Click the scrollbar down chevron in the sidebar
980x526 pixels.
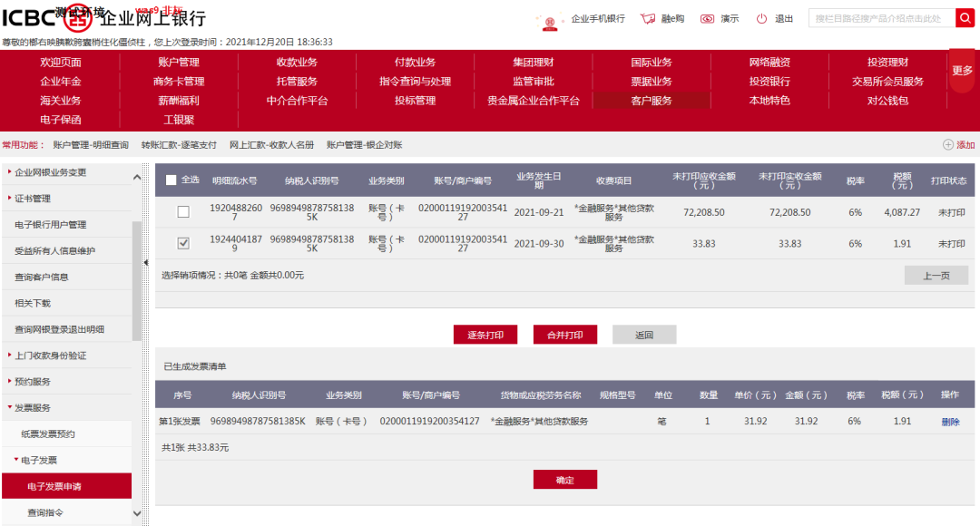pos(136,513)
